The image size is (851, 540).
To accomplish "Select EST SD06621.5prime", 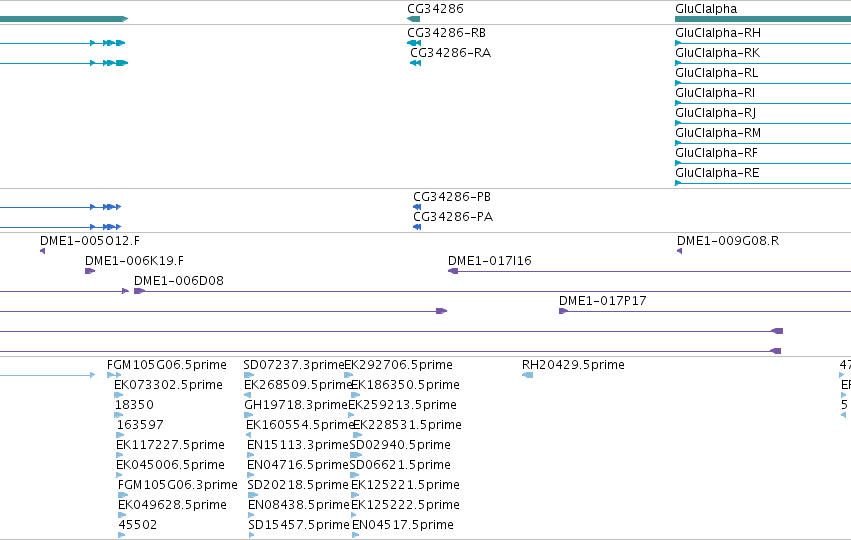I will 400,465.
